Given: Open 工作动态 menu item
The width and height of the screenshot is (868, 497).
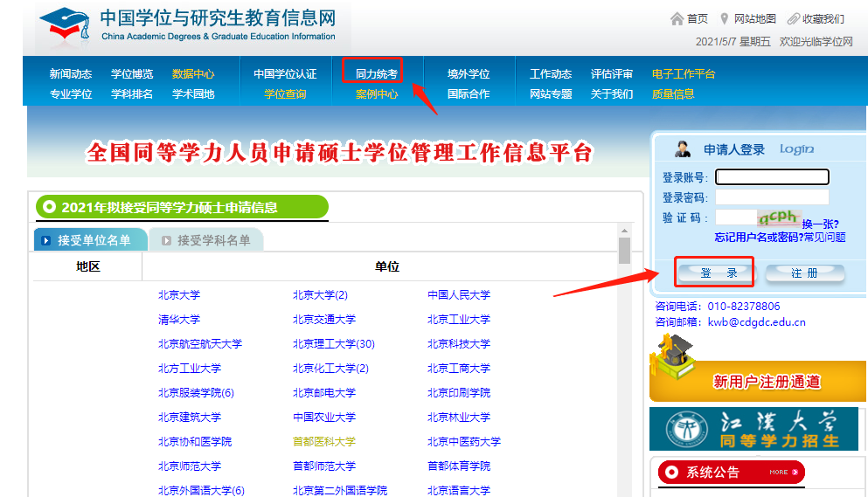Looking at the screenshot, I should [x=550, y=74].
